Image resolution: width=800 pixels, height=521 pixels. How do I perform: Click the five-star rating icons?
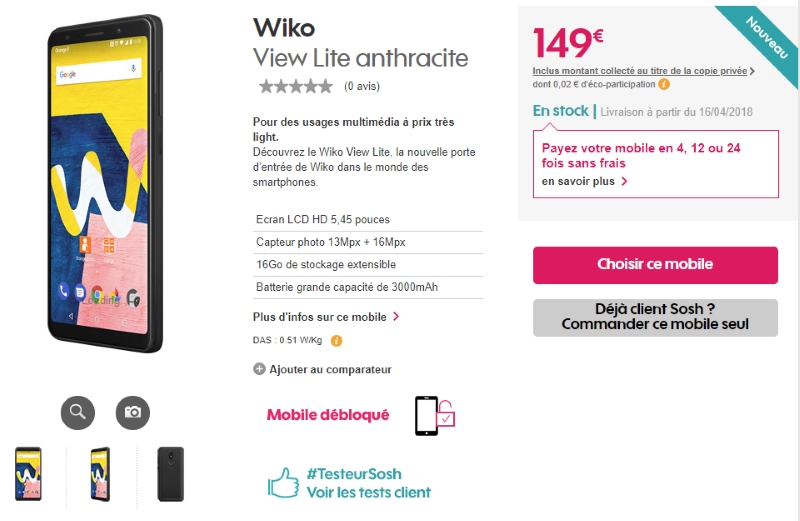(x=296, y=86)
